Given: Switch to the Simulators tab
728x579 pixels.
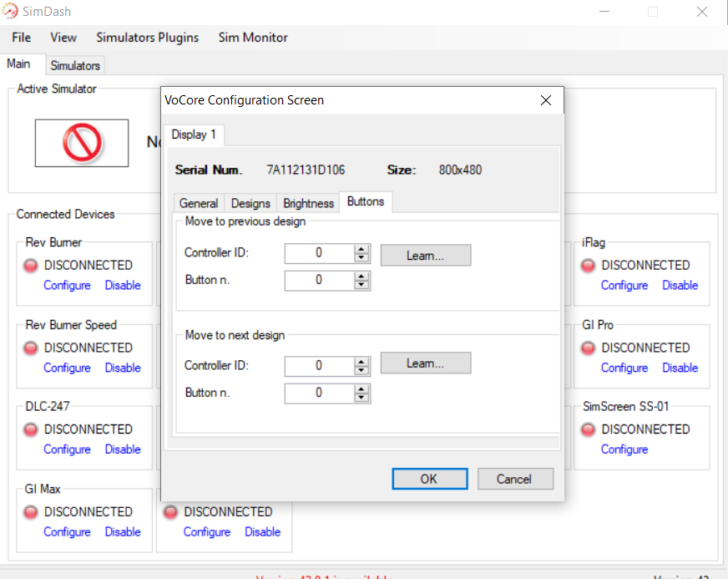Looking at the screenshot, I should 75,65.
